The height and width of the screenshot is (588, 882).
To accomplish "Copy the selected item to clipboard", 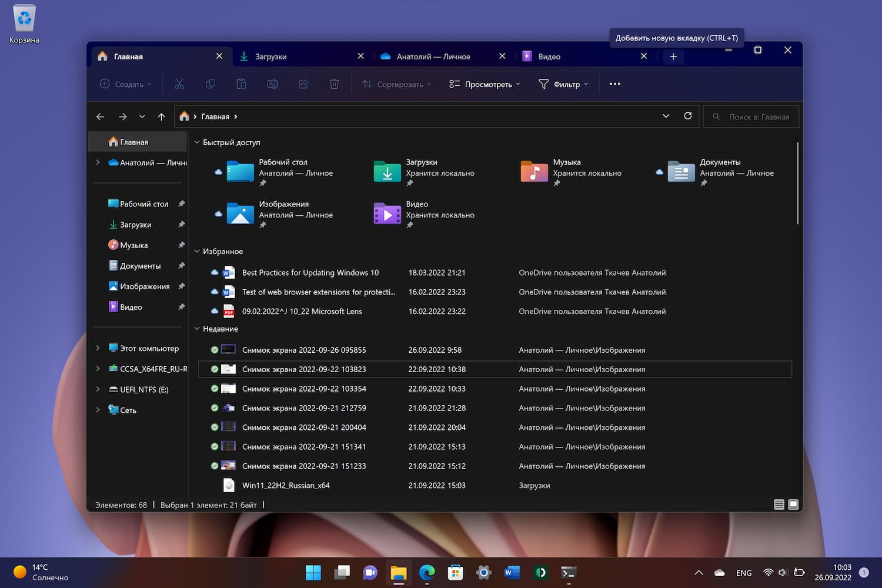I will pyautogui.click(x=211, y=84).
